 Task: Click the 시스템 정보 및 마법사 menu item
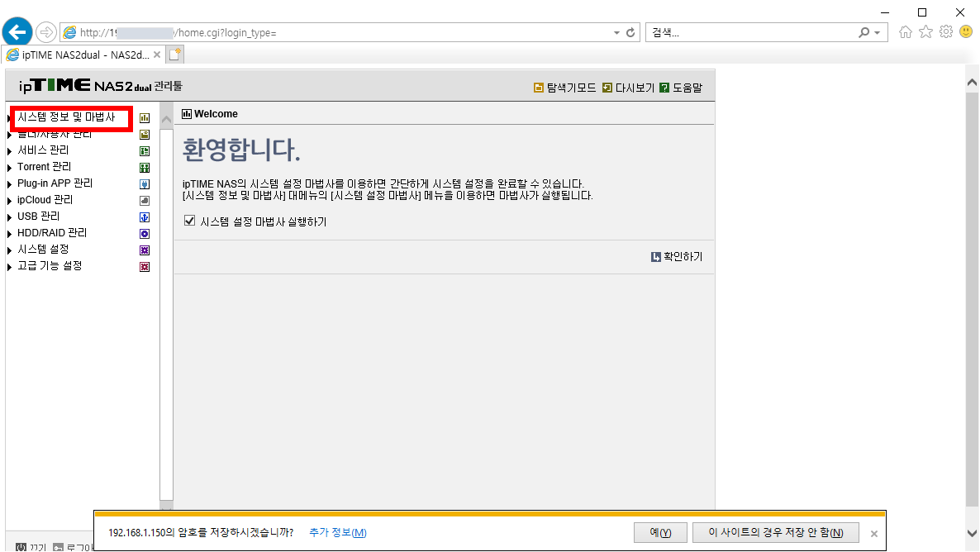(66, 117)
